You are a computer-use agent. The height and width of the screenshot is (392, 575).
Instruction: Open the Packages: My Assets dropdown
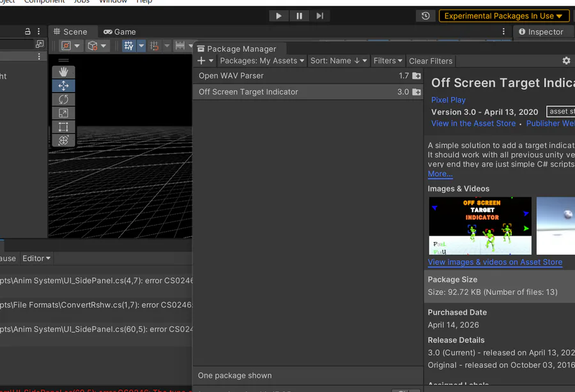(262, 61)
